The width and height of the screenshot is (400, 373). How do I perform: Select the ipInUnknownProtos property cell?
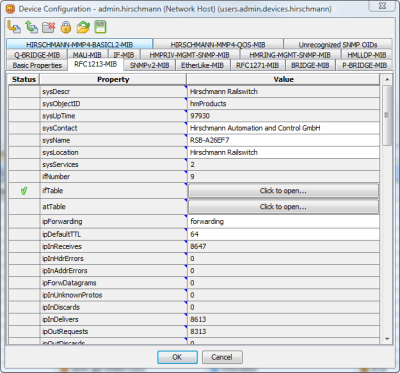tap(113, 295)
